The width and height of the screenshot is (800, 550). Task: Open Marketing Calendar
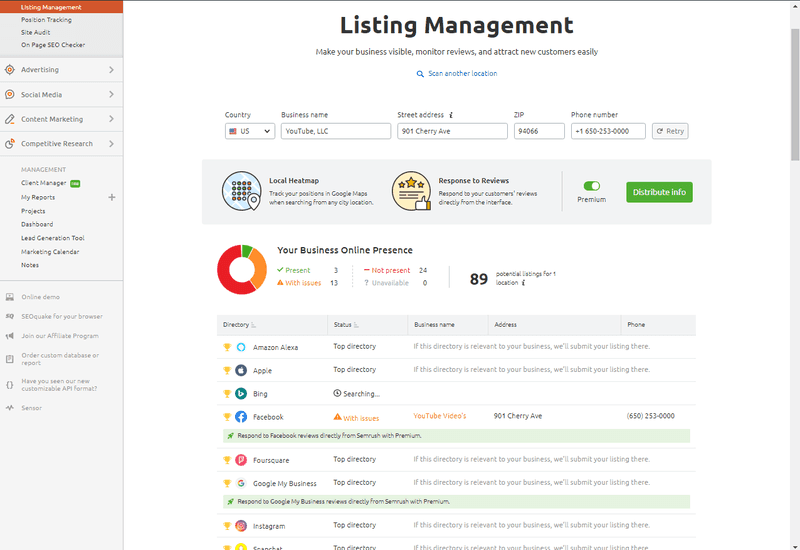(50, 252)
